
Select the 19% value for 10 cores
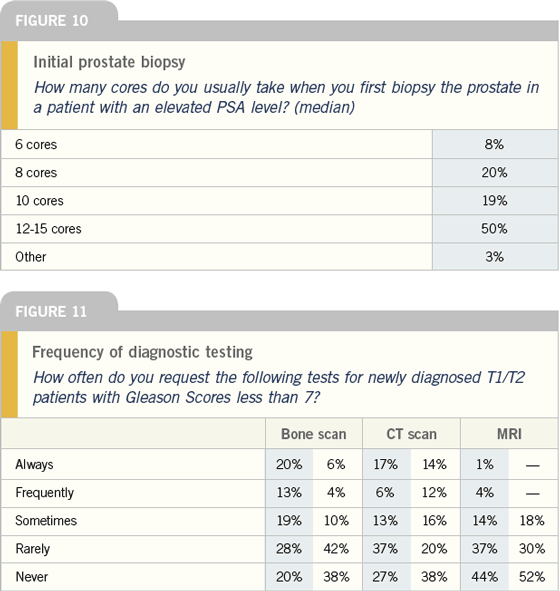tap(494, 201)
